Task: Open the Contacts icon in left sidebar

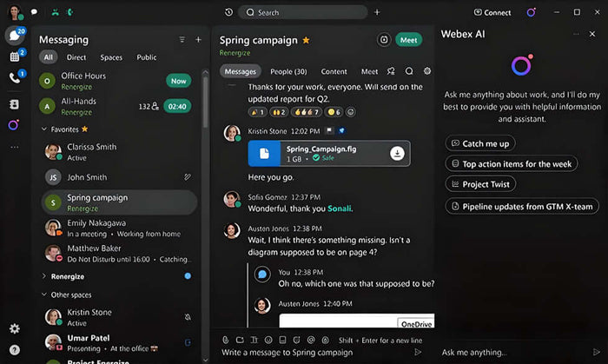Action: coord(14,103)
